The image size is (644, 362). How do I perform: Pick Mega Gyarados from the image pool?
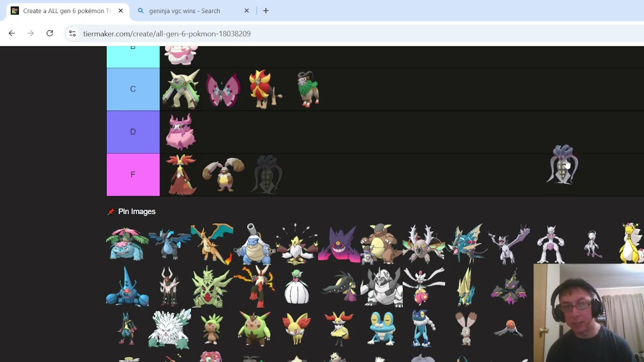click(466, 244)
